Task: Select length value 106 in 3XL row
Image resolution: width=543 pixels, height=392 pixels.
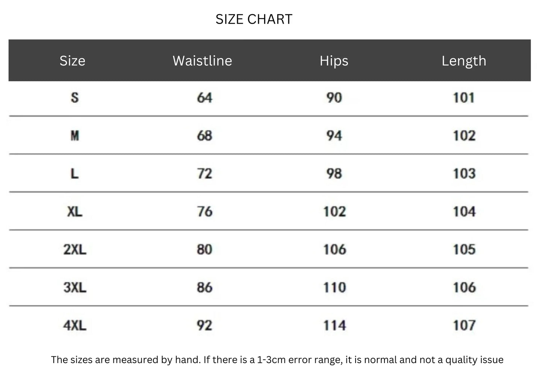Action: coord(464,287)
